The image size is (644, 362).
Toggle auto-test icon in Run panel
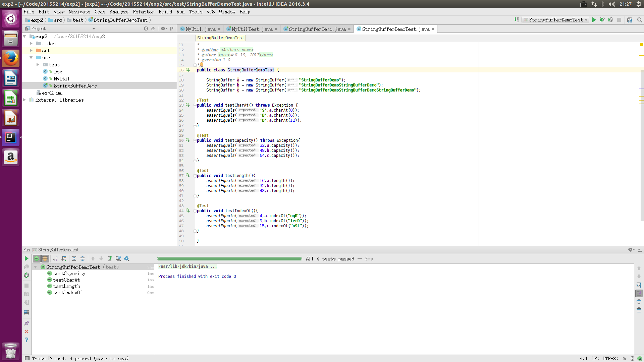[26, 275]
